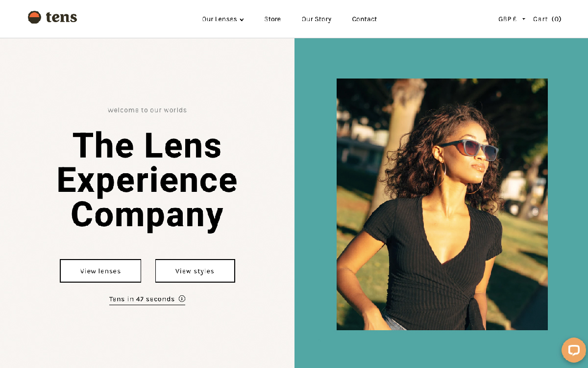Open the live chat bubble widget
This screenshot has width=588, height=368.
(574, 350)
